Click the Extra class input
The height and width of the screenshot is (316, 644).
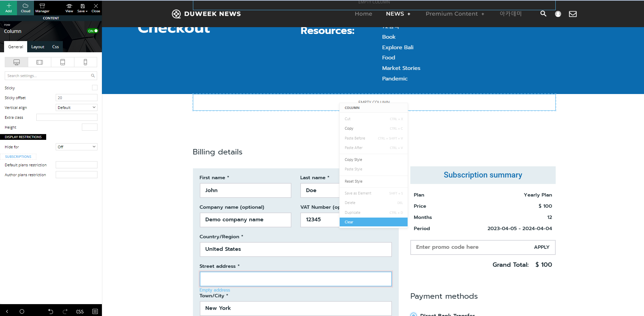(67, 117)
